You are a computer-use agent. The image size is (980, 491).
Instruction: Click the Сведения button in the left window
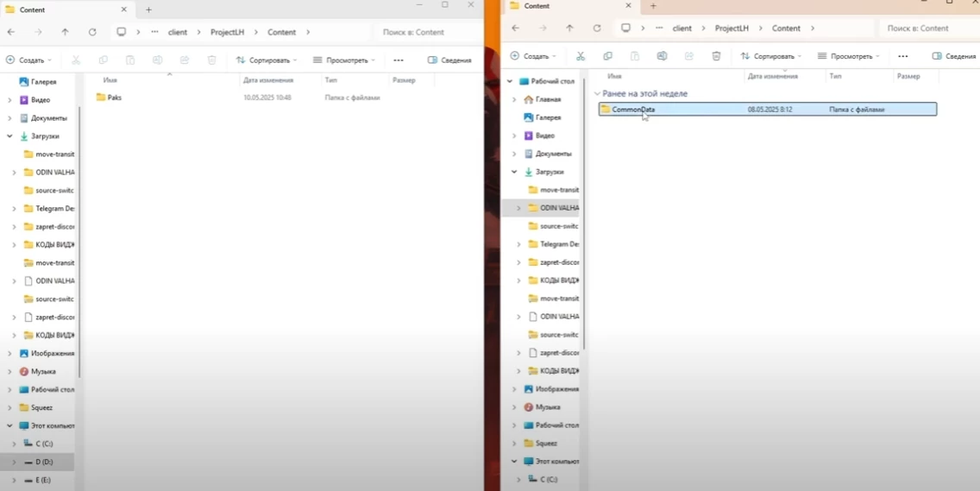pyautogui.click(x=449, y=60)
